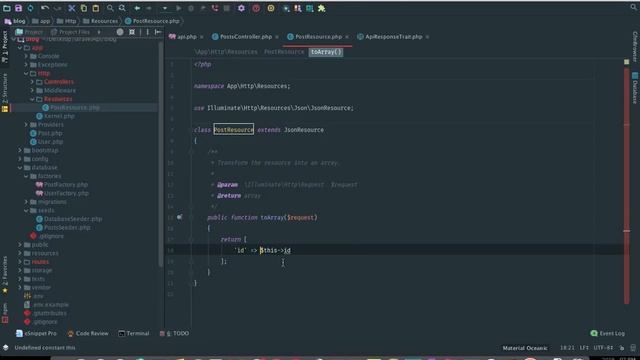Select PostsSeeder.php in the project tree
The height and width of the screenshot is (360, 640).
63,228
